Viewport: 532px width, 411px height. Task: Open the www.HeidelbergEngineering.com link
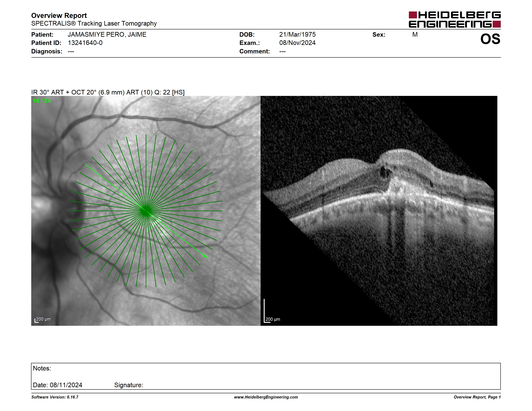click(266, 397)
